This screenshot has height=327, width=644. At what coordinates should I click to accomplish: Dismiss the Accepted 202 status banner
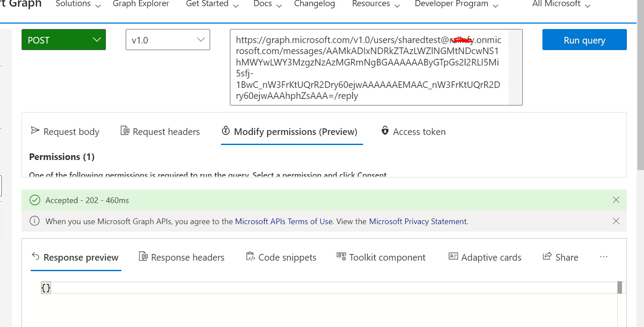coord(616,200)
